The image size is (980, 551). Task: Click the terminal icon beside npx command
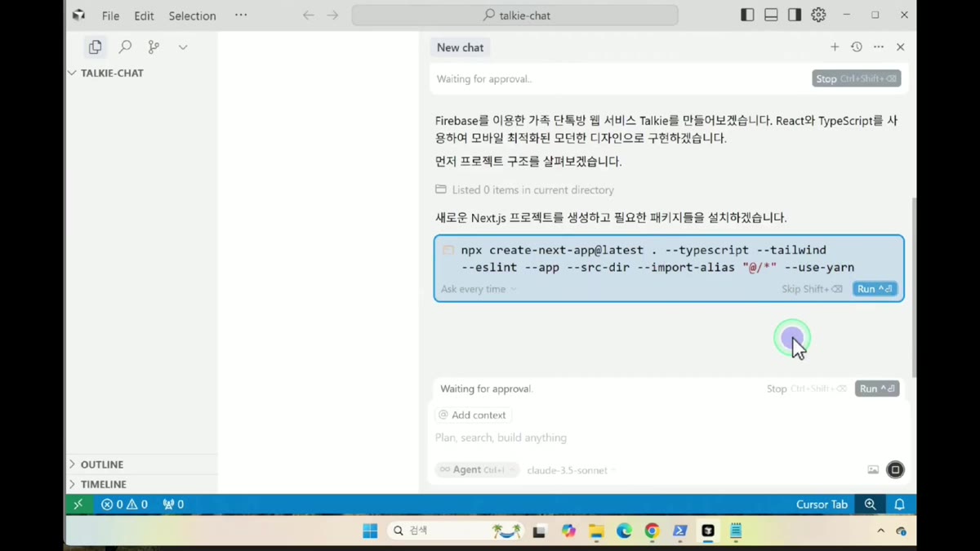(448, 250)
